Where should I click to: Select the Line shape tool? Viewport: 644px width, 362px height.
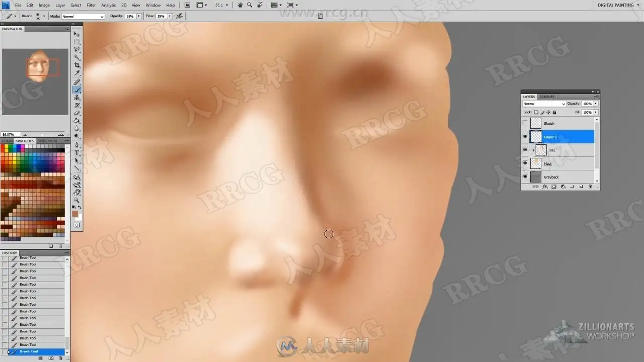coord(77,168)
